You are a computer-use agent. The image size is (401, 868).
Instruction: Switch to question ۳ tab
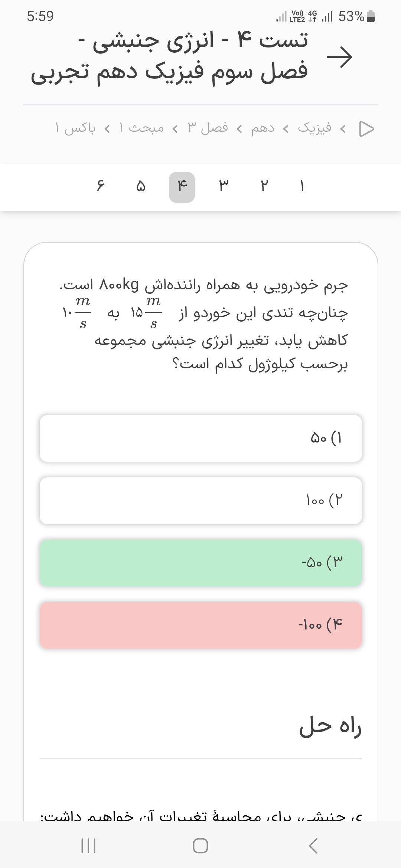click(224, 186)
